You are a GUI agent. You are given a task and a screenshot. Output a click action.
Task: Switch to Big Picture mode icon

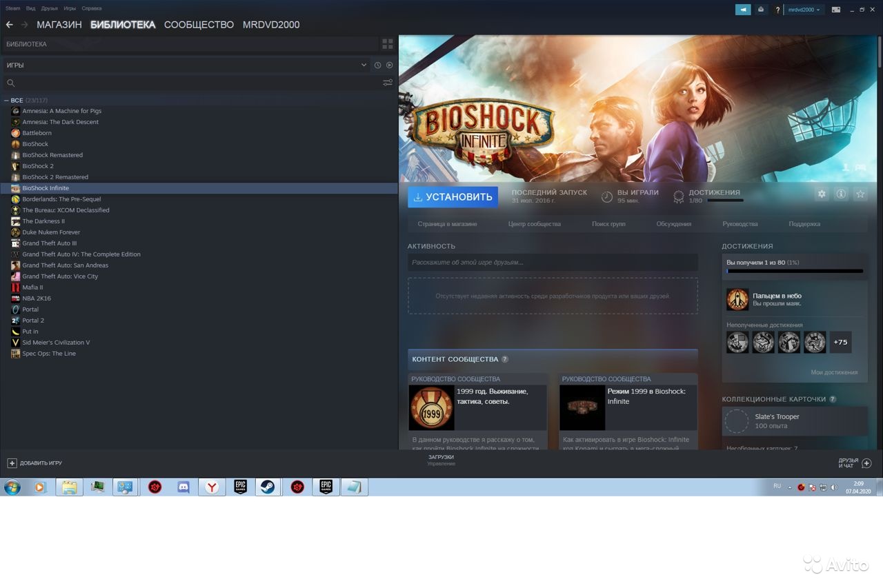coord(836,10)
